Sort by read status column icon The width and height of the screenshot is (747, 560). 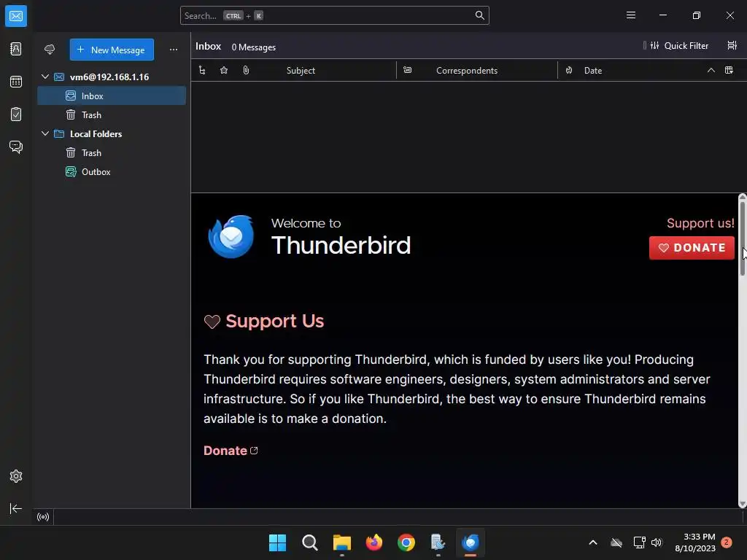tap(407, 70)
